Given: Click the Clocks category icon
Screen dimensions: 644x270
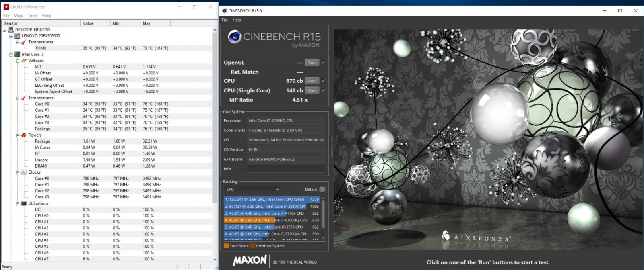Looking at the screenshot, I should click(24, 172).
